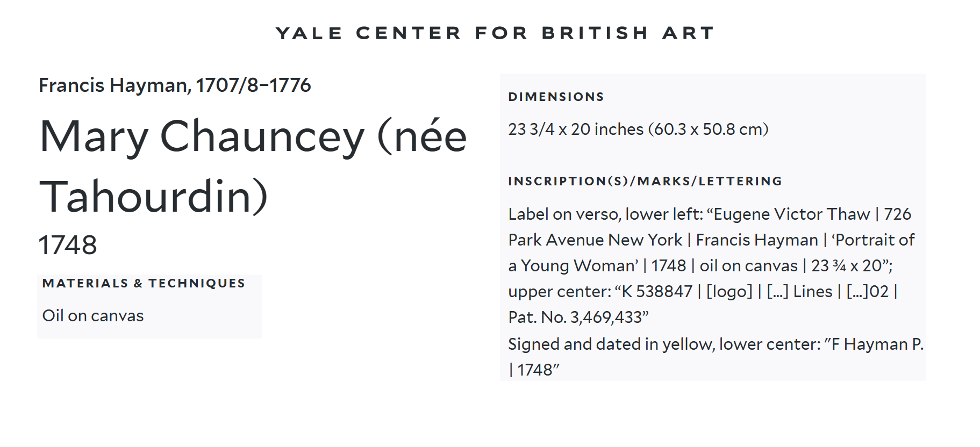Click the word Tahourdin) in the title
Viewport: 980px width, 447px height.
tap(154, 197)
